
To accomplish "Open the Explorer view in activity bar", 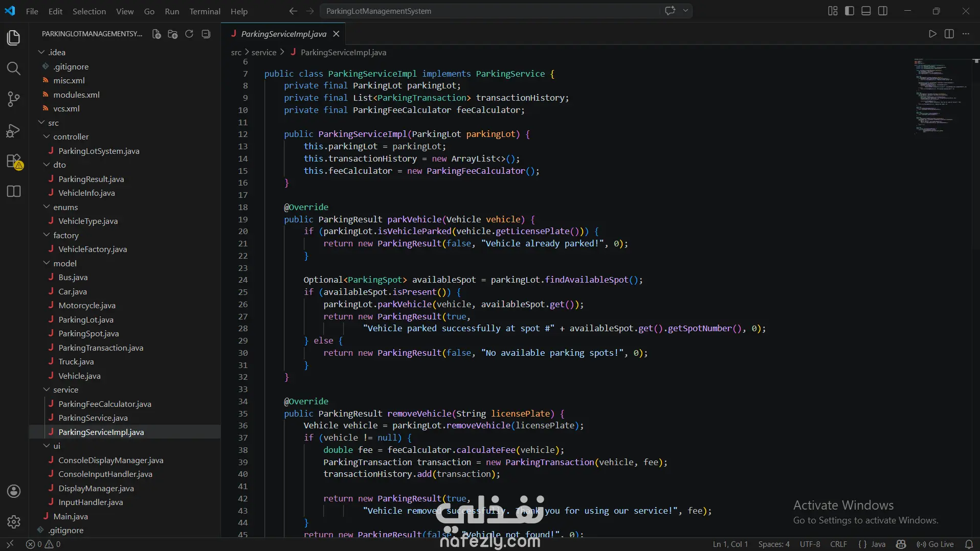I will point(14,38).
